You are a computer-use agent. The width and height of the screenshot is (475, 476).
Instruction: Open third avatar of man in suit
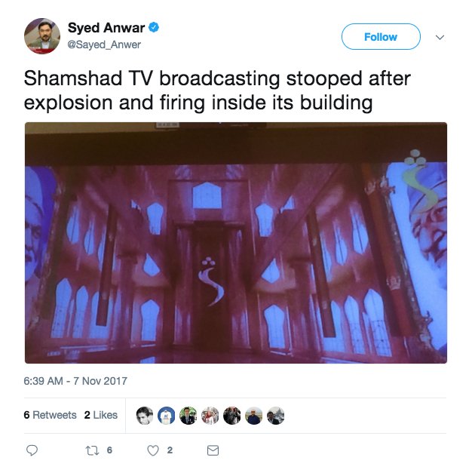(188, 416)
